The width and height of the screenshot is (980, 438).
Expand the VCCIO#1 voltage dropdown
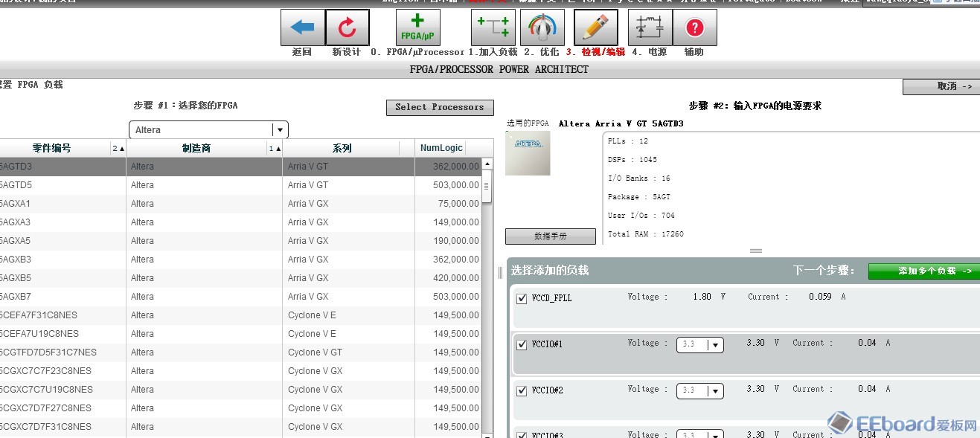pos(699,345)
